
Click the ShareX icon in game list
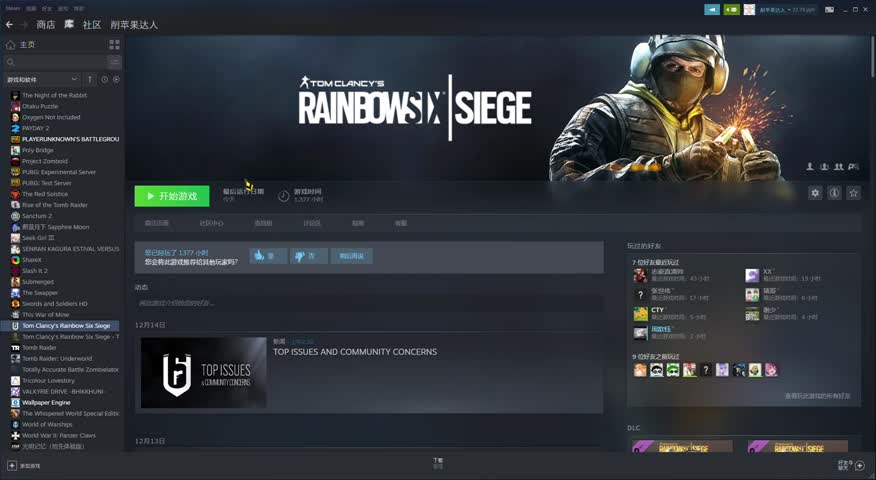coord(16,260)
